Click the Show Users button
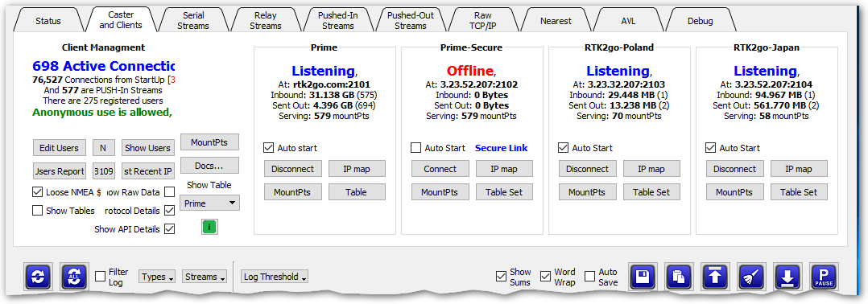The width and height of the screenshot is (868, 304). tap(147, 148)
